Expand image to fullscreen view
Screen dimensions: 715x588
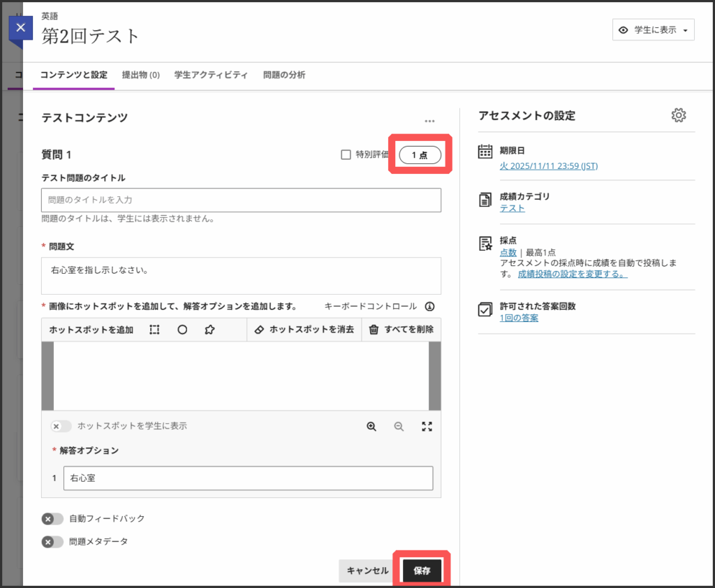427,427
